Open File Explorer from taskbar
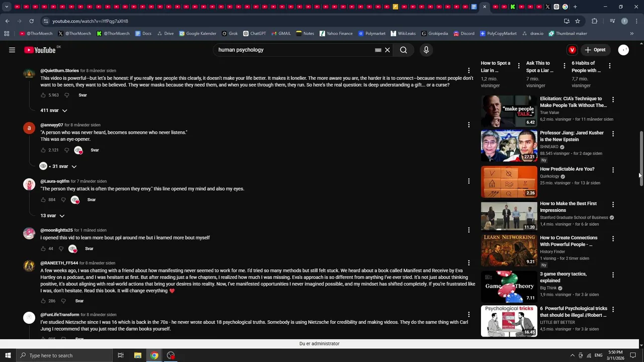 [x=137, y=355]
